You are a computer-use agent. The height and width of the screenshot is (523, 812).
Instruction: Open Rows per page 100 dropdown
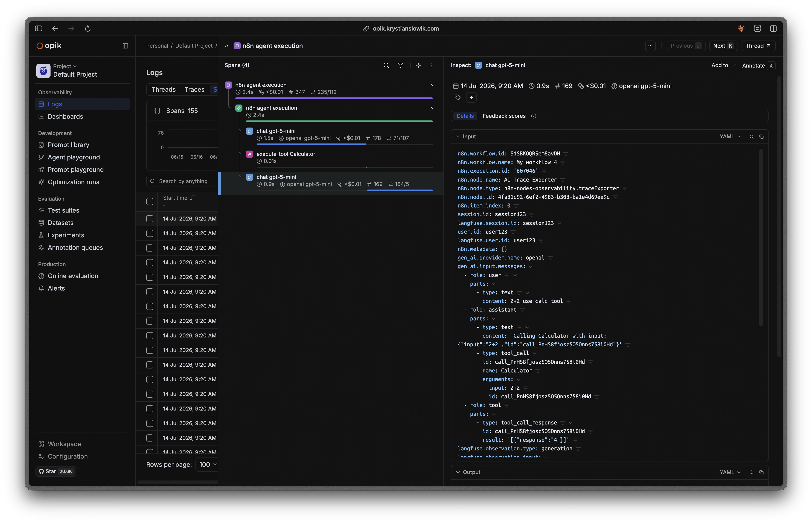pos(207,465)
